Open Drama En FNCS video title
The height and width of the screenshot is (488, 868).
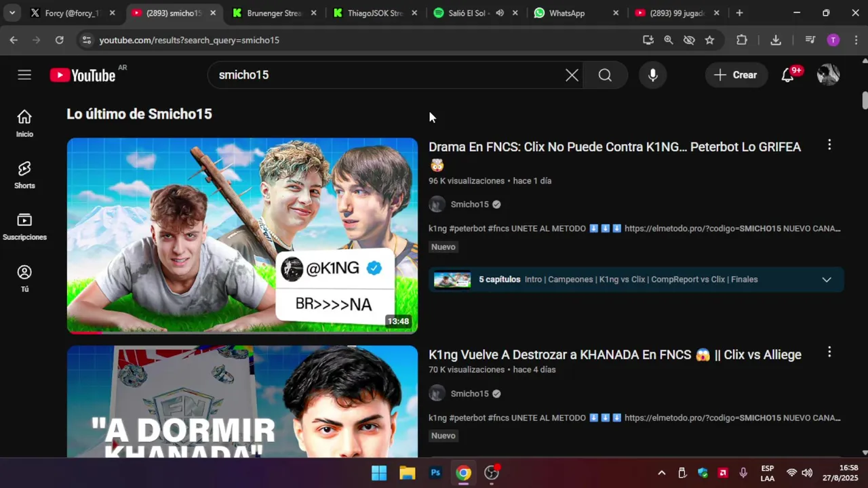614,155
